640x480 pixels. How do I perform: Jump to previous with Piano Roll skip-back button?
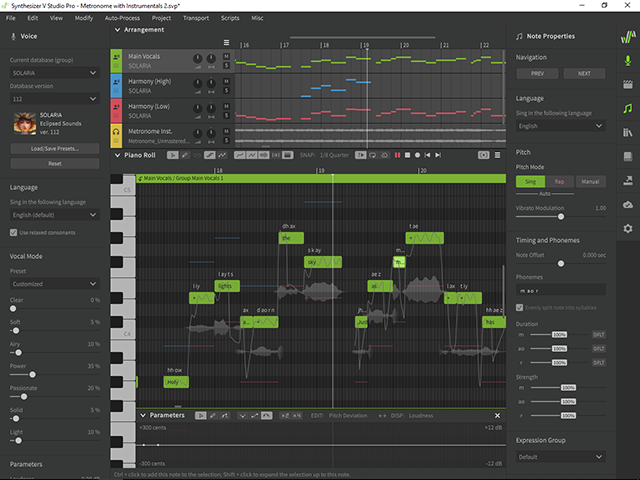click(427, 155)
